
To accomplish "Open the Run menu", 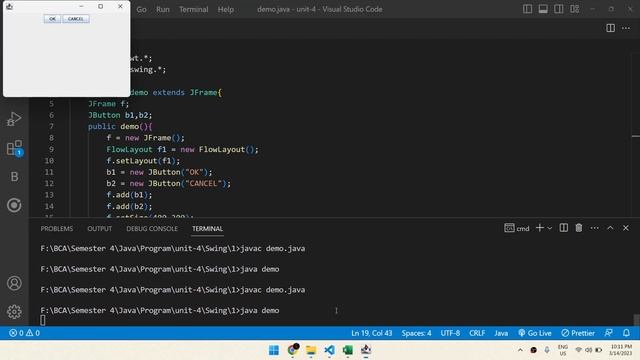I will [x=162, y=9].
